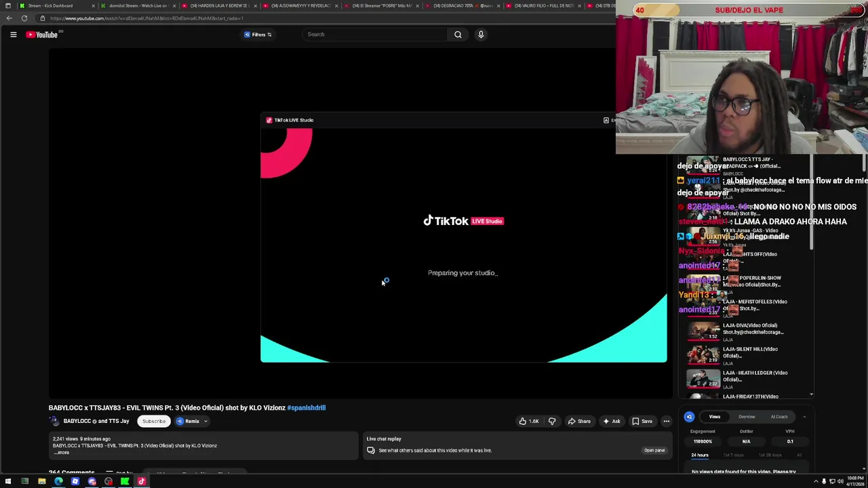Click the browser address bar URL
868x488 pixels.
tap(146, 18)
